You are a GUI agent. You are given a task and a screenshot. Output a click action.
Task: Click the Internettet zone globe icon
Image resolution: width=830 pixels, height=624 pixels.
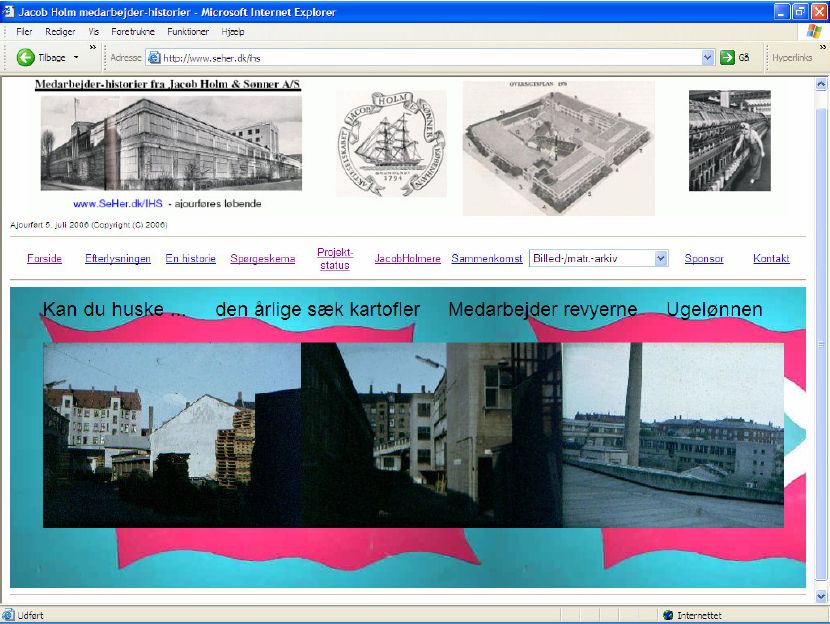point(668,615)
